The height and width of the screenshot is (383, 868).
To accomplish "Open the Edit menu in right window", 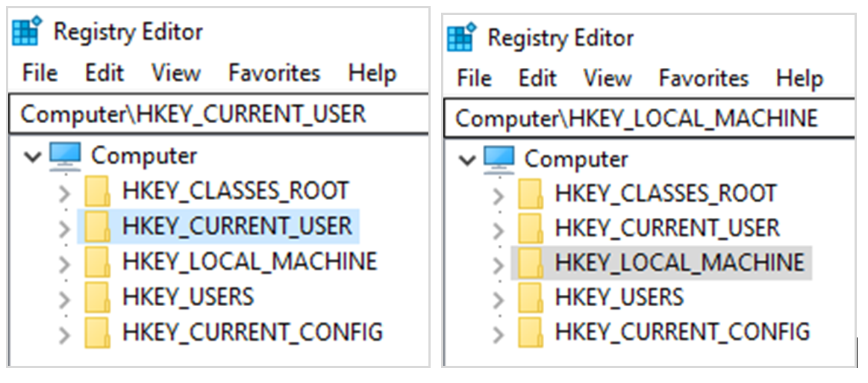I will coord(538,78).
